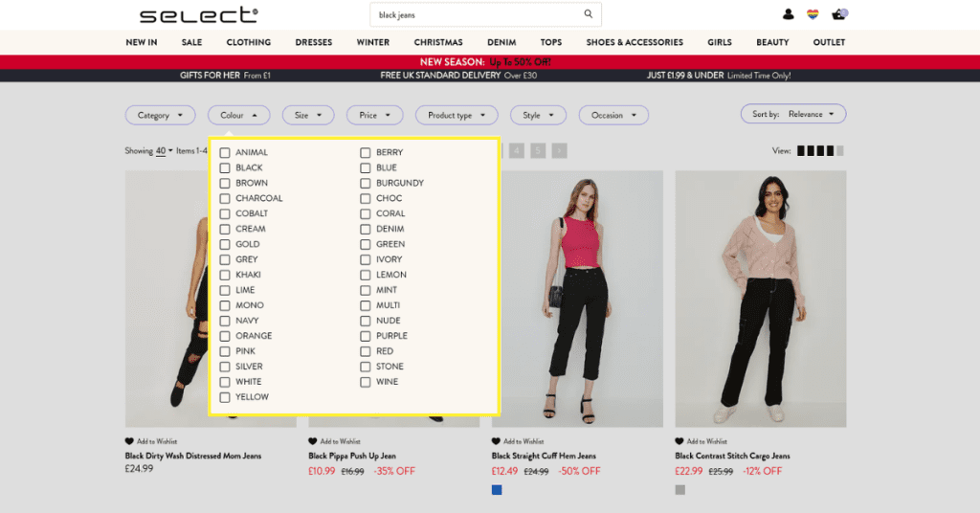980x513 pixels.
Task: Open the Contrast Stitch Cargo Jeans product photo
Action: pos(761,299)
